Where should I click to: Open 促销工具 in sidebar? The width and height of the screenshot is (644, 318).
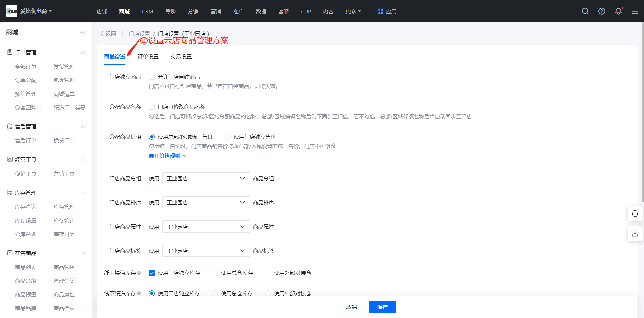coord(25,174)
